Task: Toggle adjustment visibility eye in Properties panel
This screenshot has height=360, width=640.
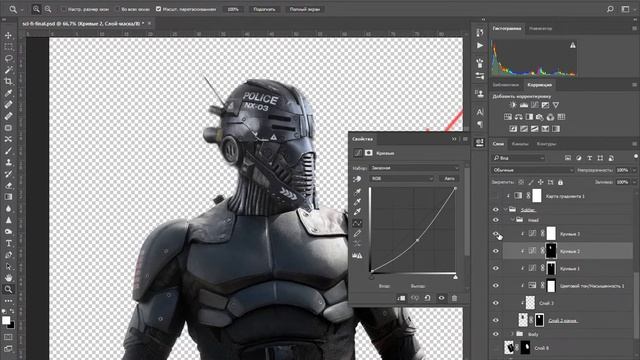Action: coord(441,298)
